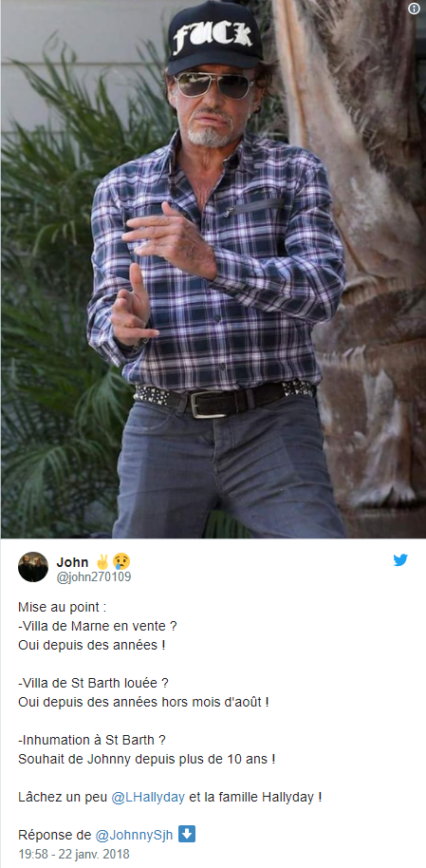426x868 pixels.
Task: Click the "Réponse de" text
Action: (55, 835)
